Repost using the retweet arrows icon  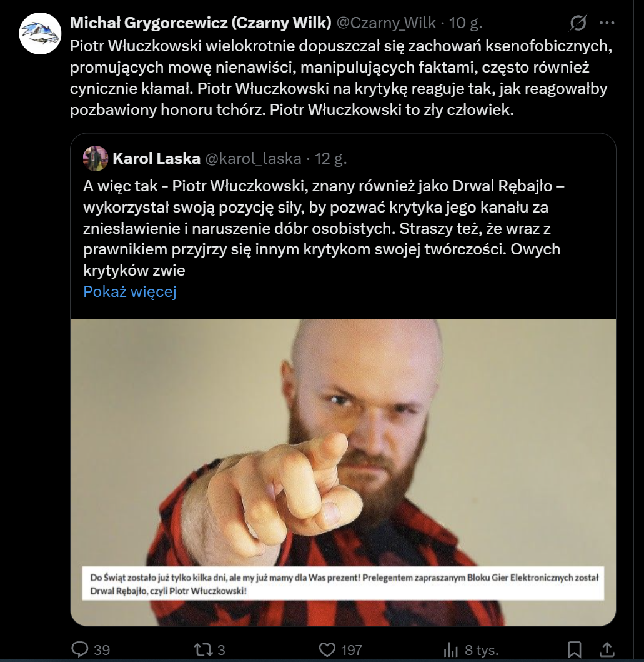203,649
